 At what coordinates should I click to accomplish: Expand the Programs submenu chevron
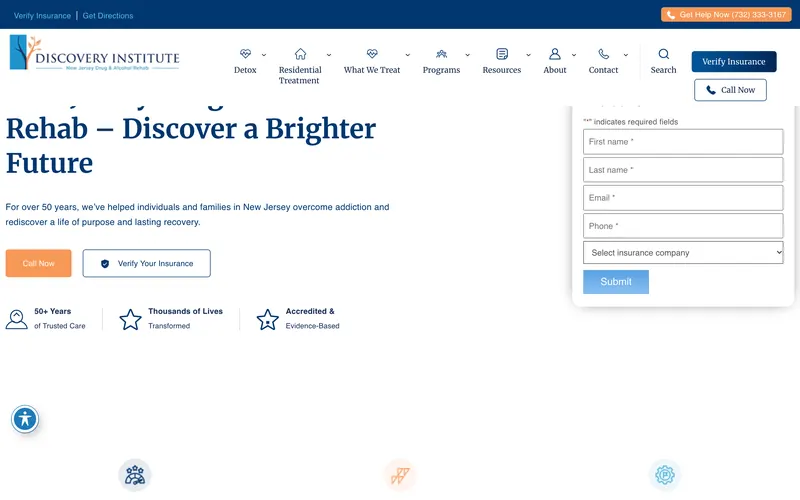(x=467, y=55)
